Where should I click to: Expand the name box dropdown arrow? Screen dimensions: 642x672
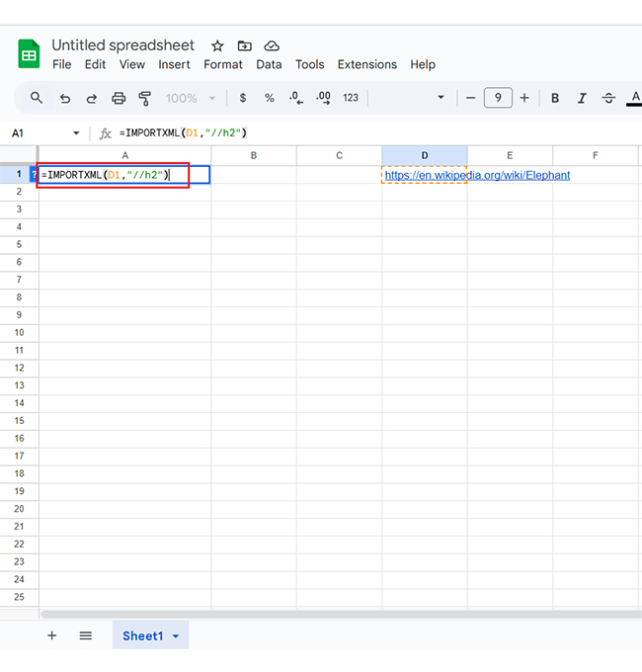(76, 133)
